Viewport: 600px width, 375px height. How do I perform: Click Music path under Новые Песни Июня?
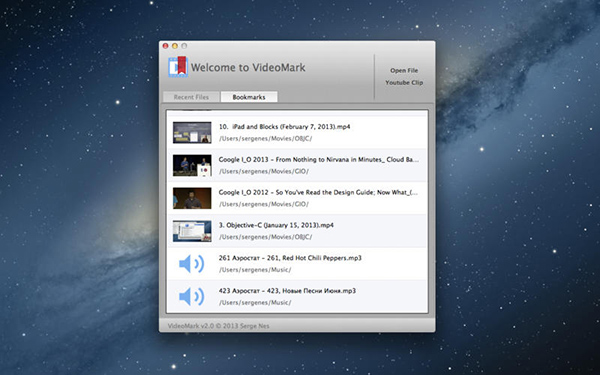point(255,303)
